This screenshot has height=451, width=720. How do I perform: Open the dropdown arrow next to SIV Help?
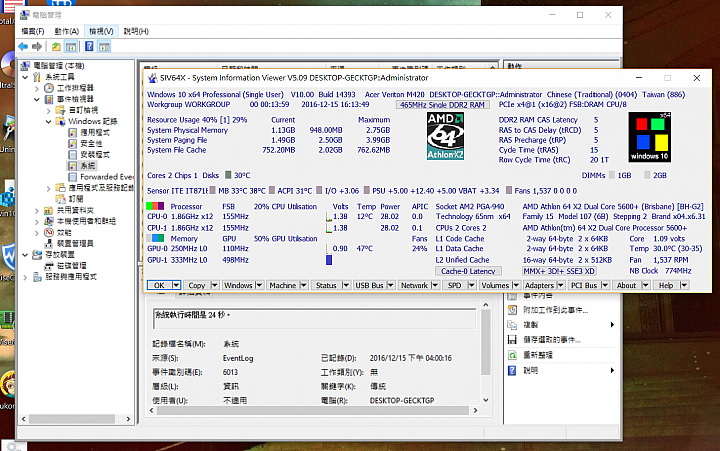pos(684,285)
